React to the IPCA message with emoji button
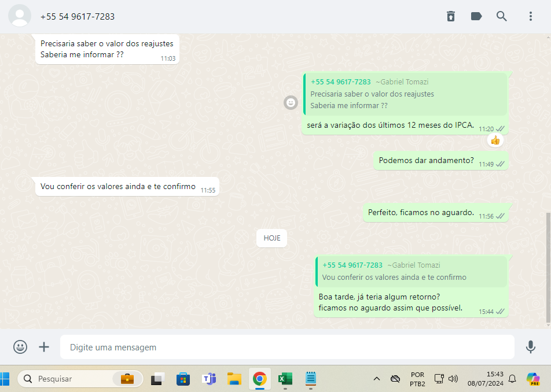Screen dimensions: 551x392 pos(291,103)
